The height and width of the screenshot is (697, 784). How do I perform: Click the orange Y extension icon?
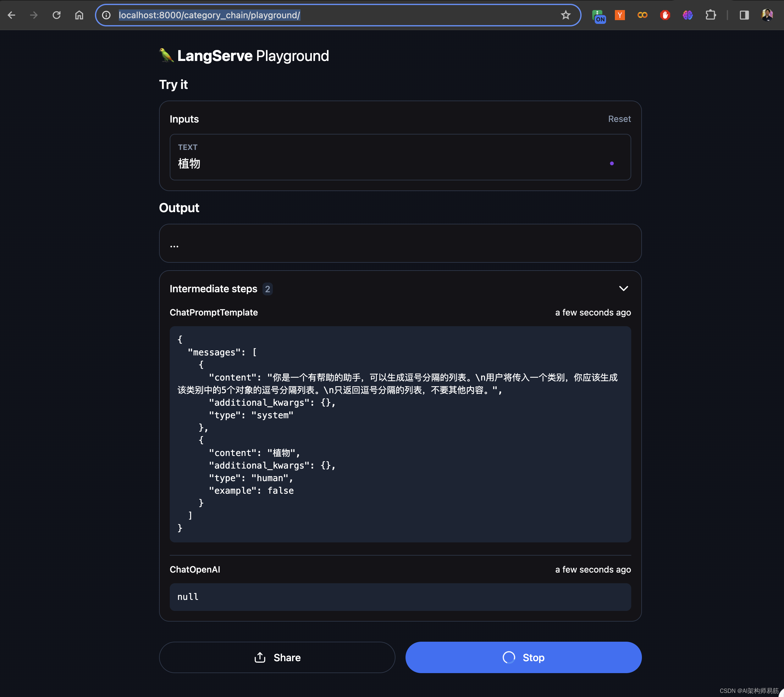click(x=620, y=15)
